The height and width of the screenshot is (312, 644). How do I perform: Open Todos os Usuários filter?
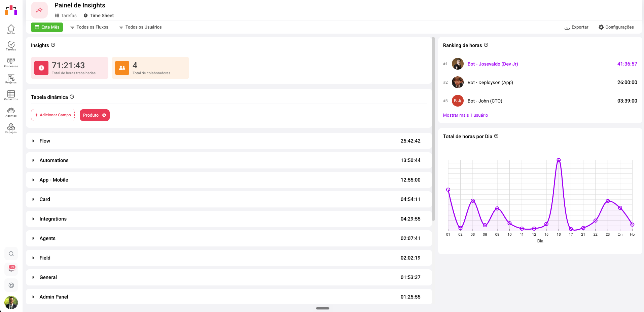click(140, 27)
